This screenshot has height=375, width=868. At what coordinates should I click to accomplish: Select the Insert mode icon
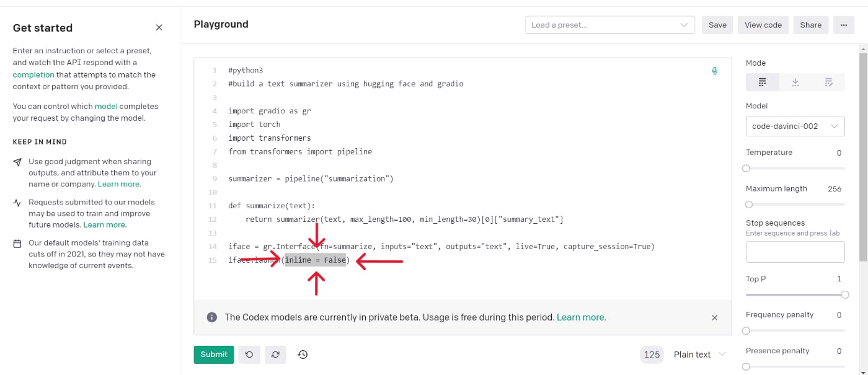(x=795, y=82)
